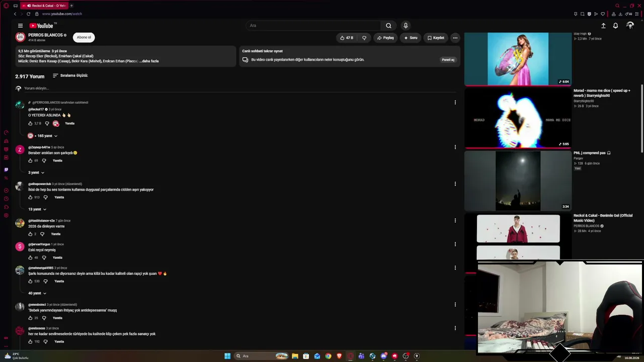Click the Soru ask button
The width and height of the screenshot is (644, 362).
tap(411, 38)
